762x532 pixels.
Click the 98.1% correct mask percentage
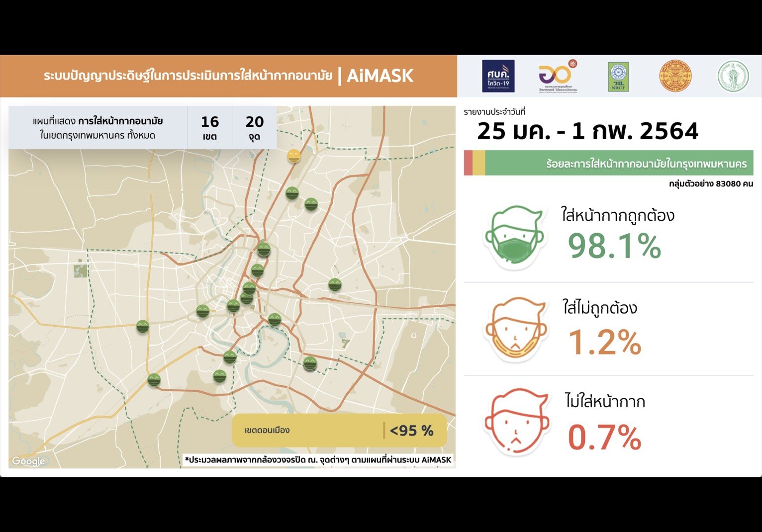(x=614, y=247)
